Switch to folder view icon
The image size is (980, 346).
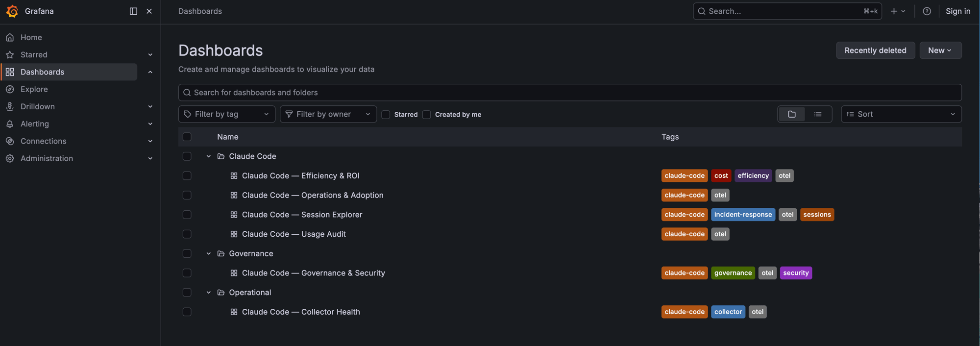click(792, 114)
